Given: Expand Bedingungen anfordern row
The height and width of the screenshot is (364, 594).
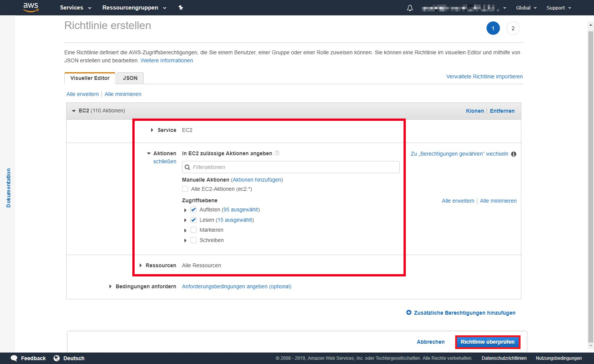Looking at the screenshot, I should coord(111,286).
